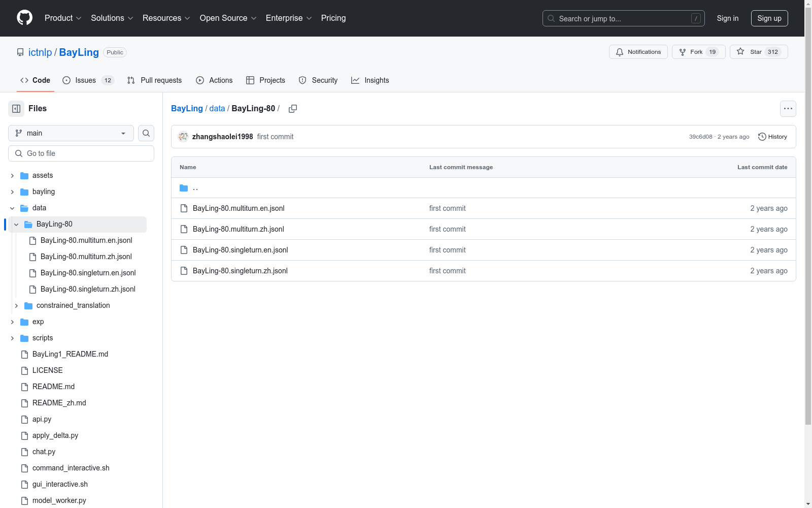Click the Notifications bell button
812x508 pixels.
click(638, 52)
